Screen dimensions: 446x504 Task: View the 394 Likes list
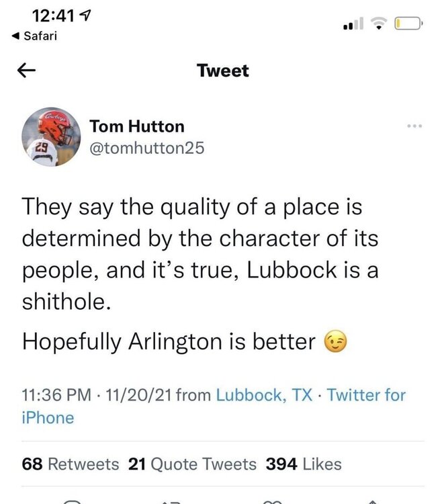[x=304, y=464]
